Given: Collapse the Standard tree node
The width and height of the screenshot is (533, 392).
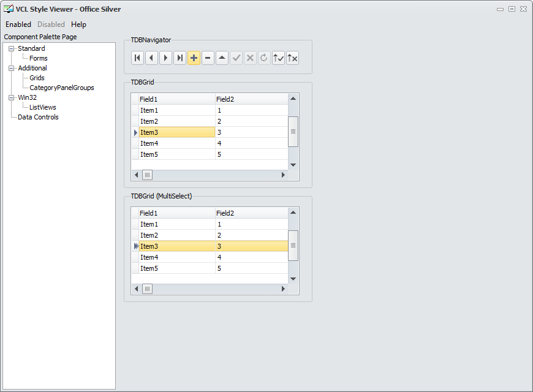Looking at the screenshot, I should click(x=11, y=48).
